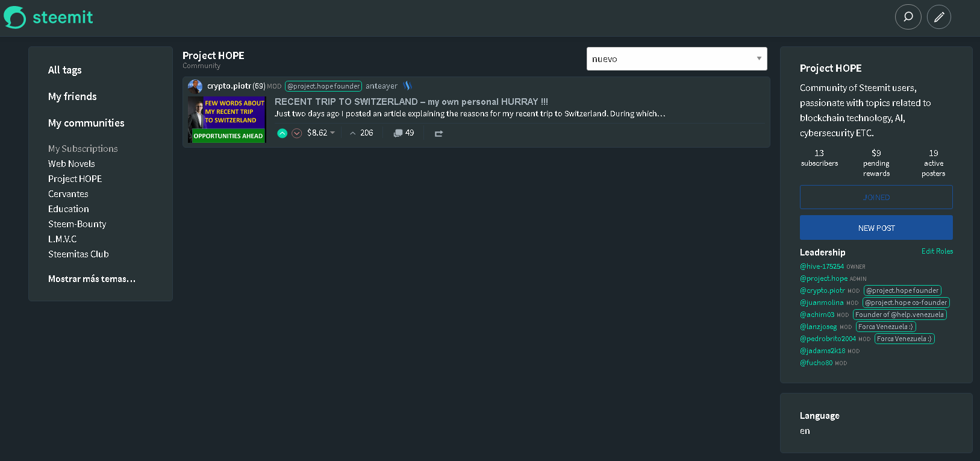Open L.M.V.C community

pos(63,239)
